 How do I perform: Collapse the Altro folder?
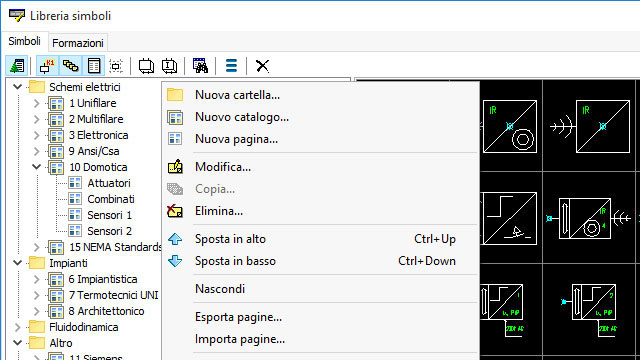coord(18,343)
